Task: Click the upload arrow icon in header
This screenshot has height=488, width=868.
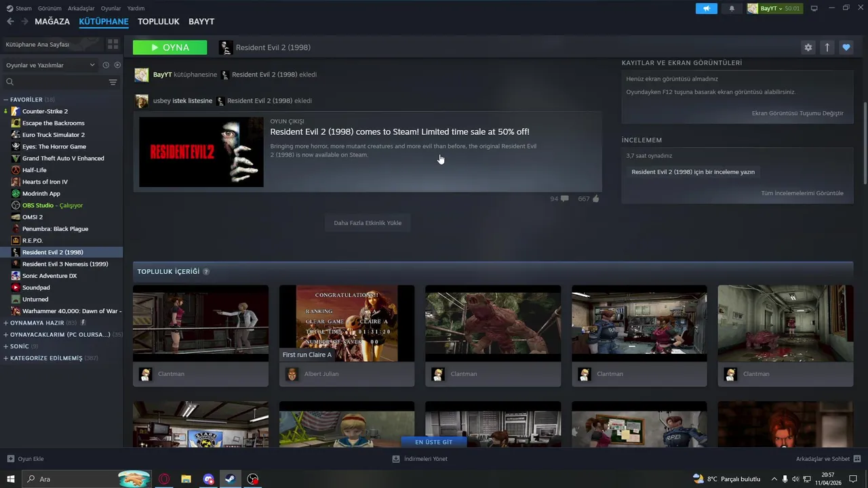Action: point(827,47)
